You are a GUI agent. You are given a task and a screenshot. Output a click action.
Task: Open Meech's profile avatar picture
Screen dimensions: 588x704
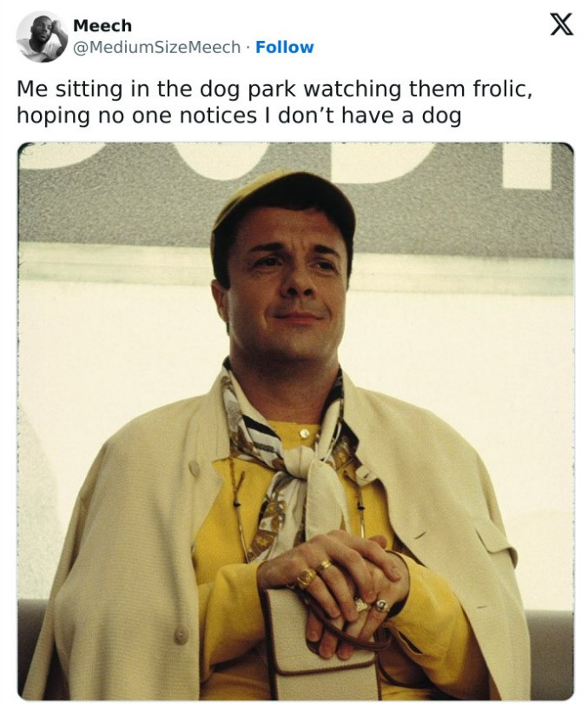point(42,37)
